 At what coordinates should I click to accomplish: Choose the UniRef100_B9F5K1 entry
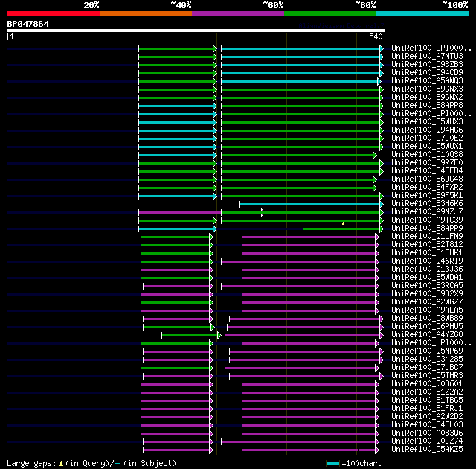(427, 196)
